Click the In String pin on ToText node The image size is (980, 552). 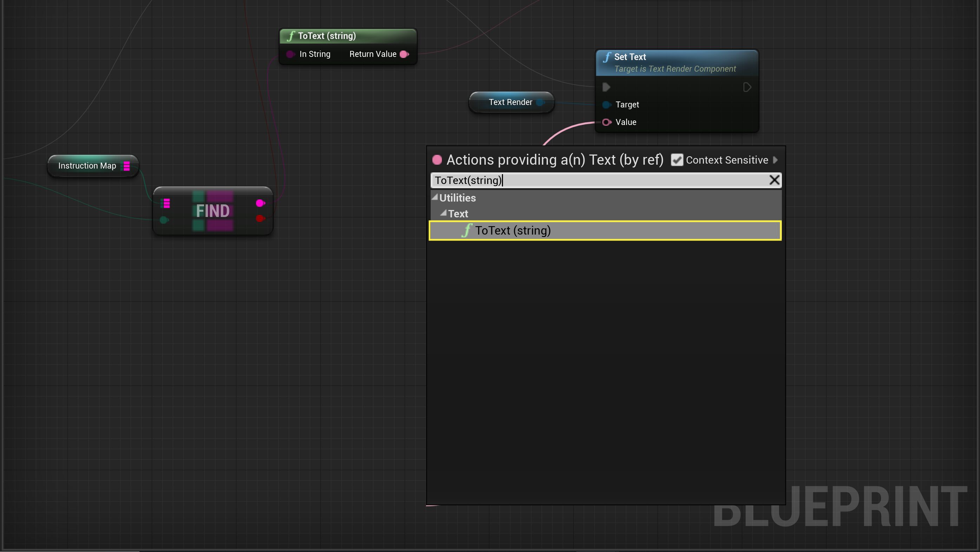[x=290, y=54]
